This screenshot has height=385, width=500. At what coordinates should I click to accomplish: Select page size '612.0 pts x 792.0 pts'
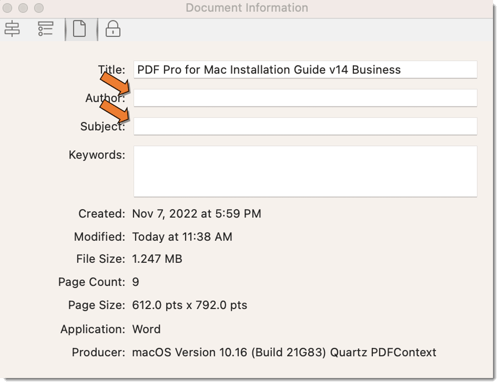point(190,305)
